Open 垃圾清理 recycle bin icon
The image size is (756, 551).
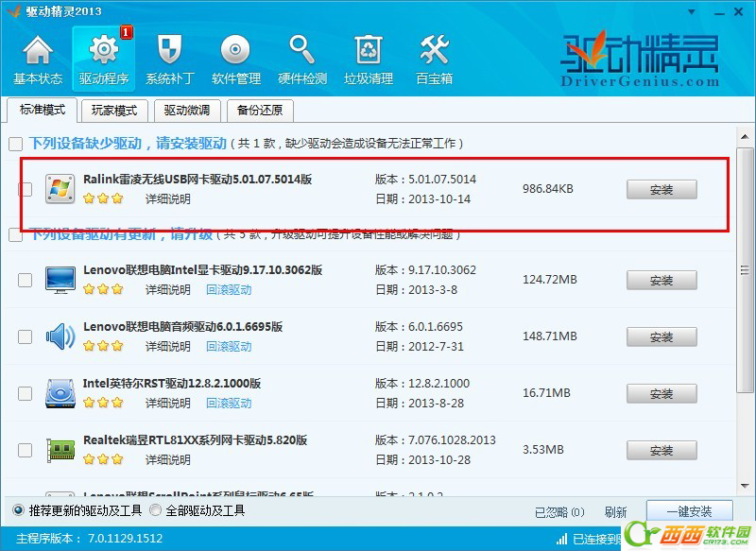(369, 50)
